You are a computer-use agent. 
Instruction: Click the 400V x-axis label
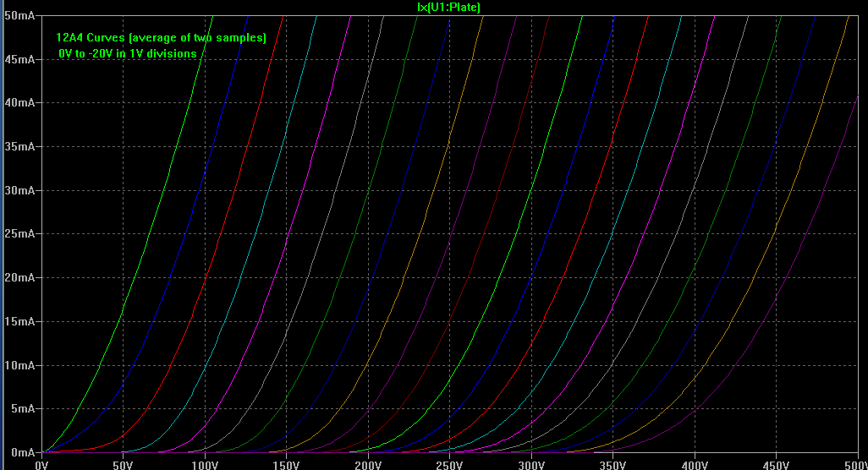(x=695, y=464)
